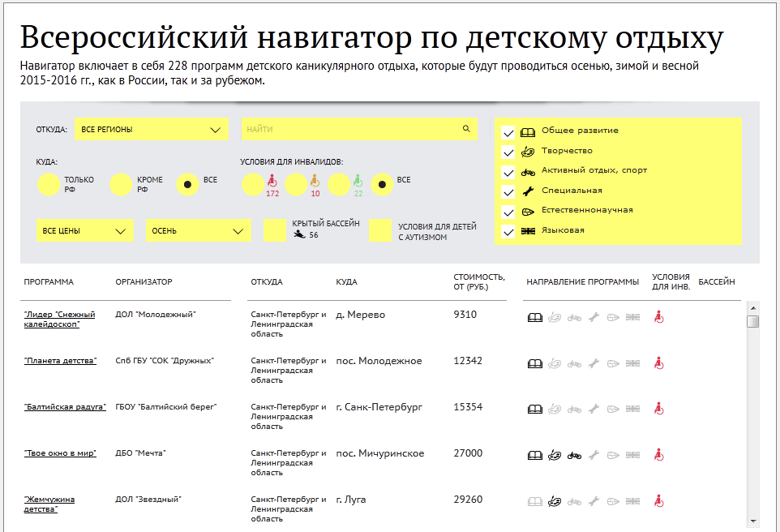This screenshot has width=780, height=532.
Task: Open Твое окно в мир program link
Action: [x=60, y=453]
